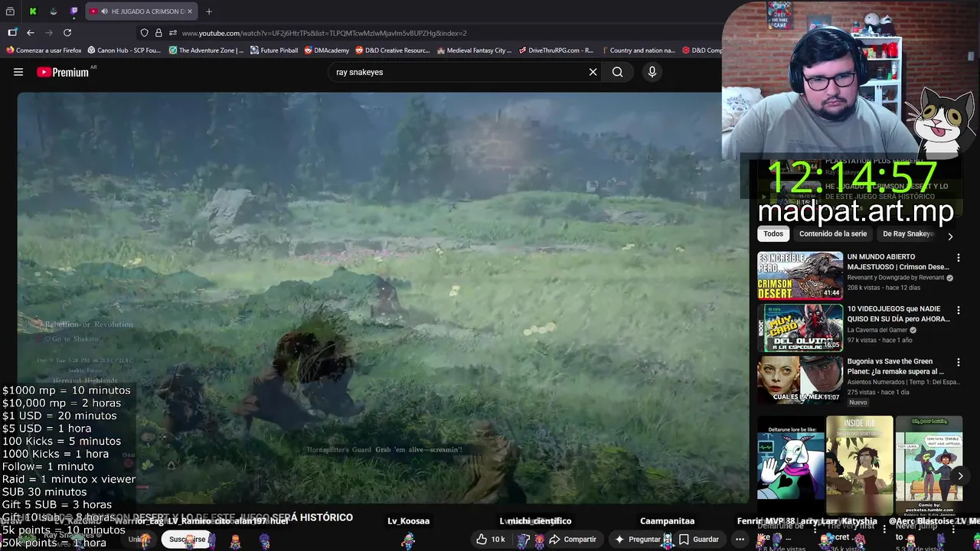The width and height of the screenshot is (980, 551).
Task: Open 'Canon Hub - SCP Fou...' bookmark
Action: [x=124, y=51]
